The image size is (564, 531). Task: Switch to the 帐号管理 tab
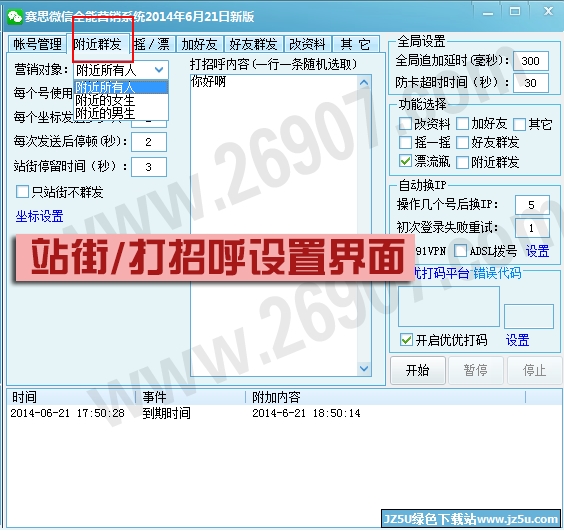pos(37,44)
